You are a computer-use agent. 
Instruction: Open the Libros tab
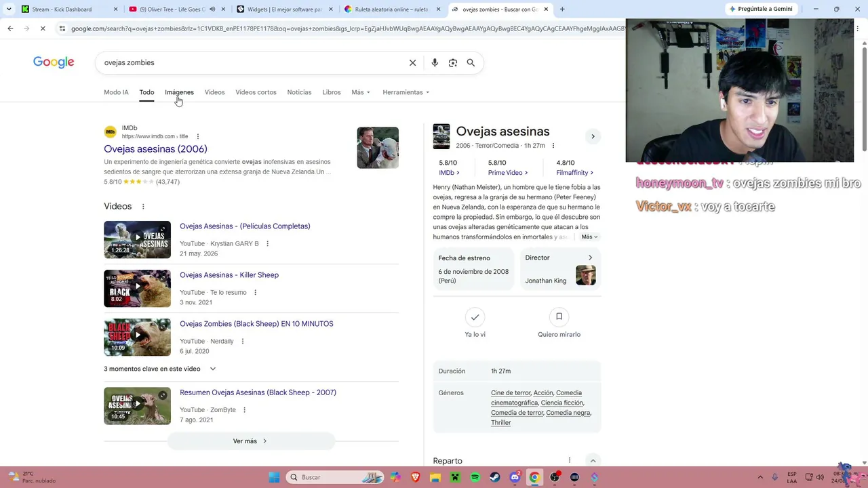click(332, 92)
